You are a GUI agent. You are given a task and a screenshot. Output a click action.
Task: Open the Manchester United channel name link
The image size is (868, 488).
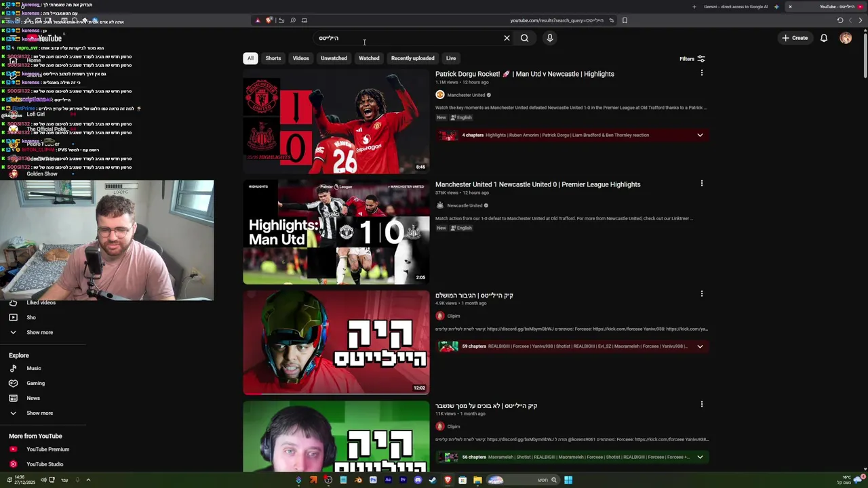466,95
